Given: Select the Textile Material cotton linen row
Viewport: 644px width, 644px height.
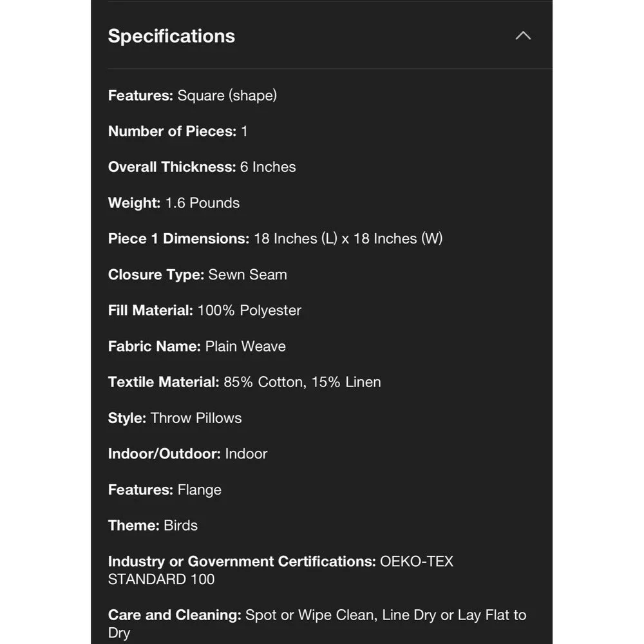Looking at the screenshot, I should point(244,382).
